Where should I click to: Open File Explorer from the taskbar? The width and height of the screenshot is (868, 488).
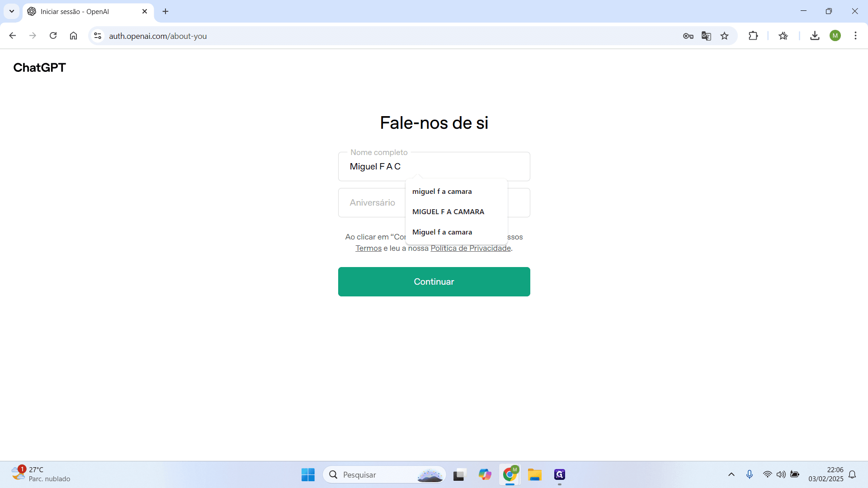coord(534,474)
